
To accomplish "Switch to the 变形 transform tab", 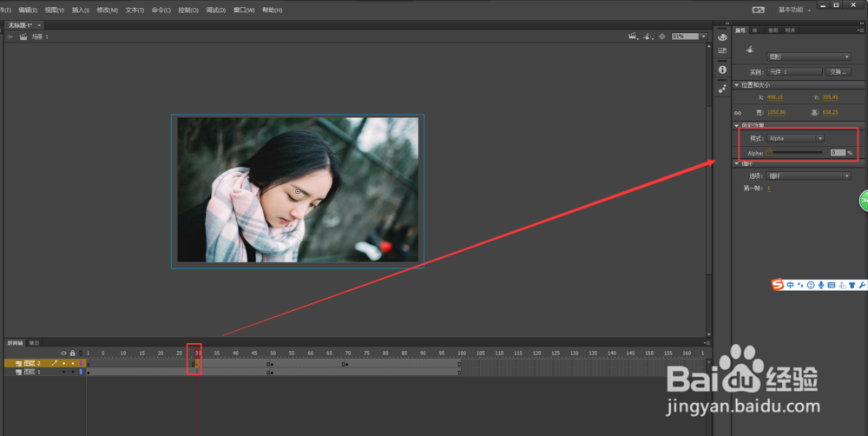I will [773, 30].
